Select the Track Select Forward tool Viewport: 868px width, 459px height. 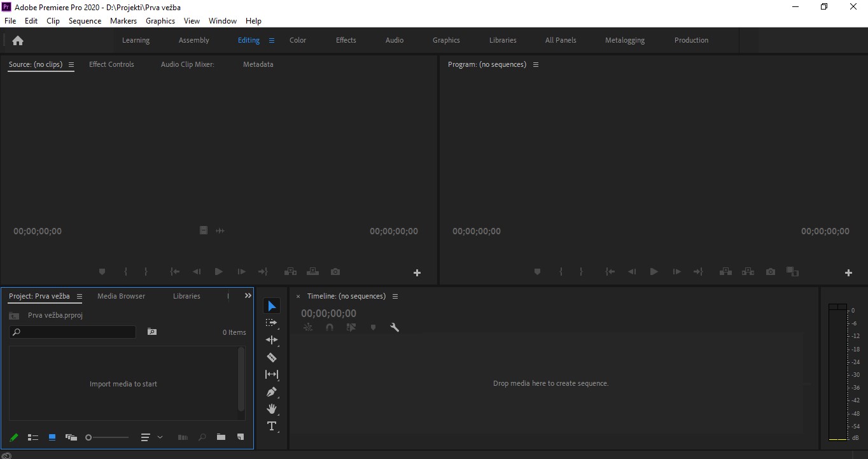[x=272, y=323]
